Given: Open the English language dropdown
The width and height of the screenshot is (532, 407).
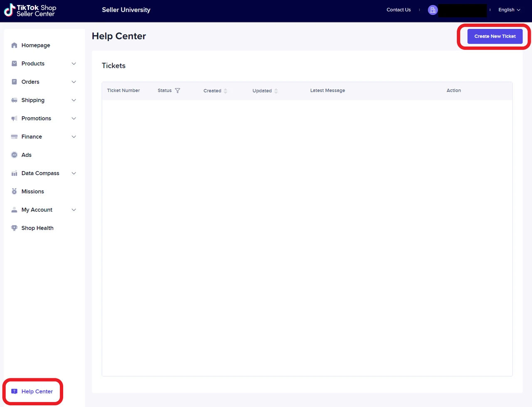Looking at the screenshot, I should (x=509, y=10).
